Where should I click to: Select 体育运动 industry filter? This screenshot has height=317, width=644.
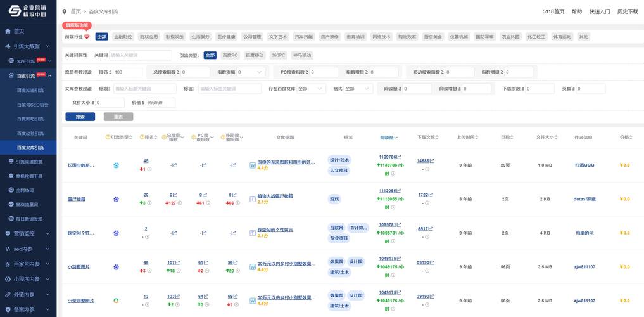pos(562,37)
